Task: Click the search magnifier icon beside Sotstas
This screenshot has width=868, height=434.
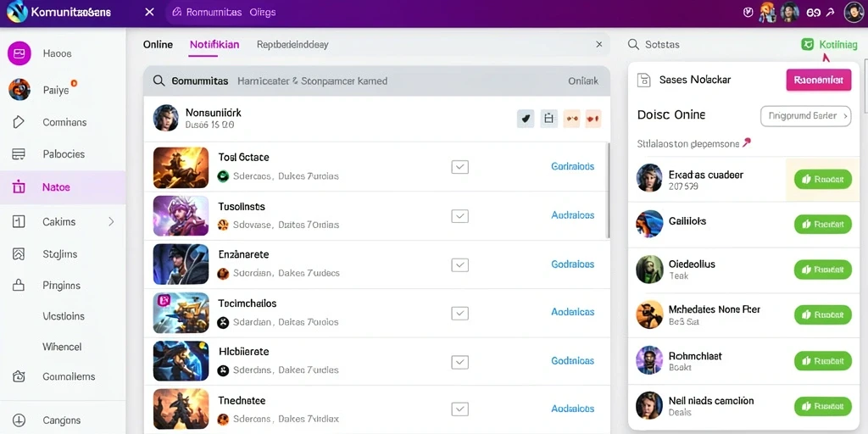Action: click(x=633, y=44)
